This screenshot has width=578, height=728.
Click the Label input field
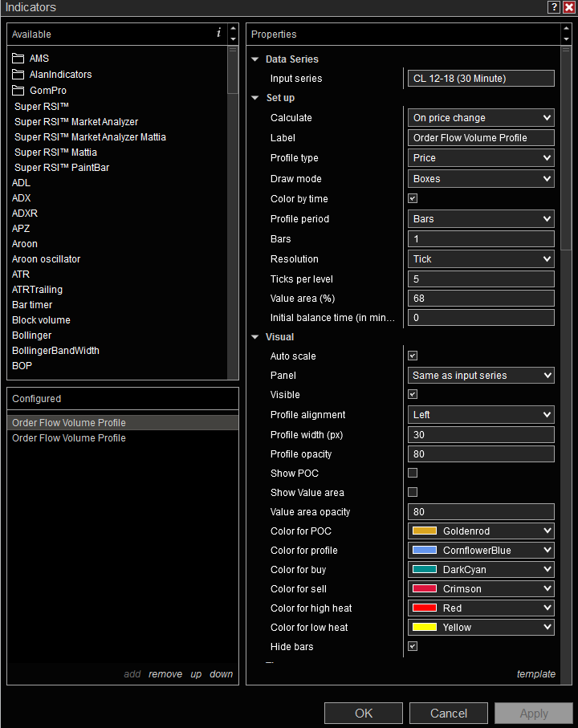pyautogui.click(x=481, y=138)
